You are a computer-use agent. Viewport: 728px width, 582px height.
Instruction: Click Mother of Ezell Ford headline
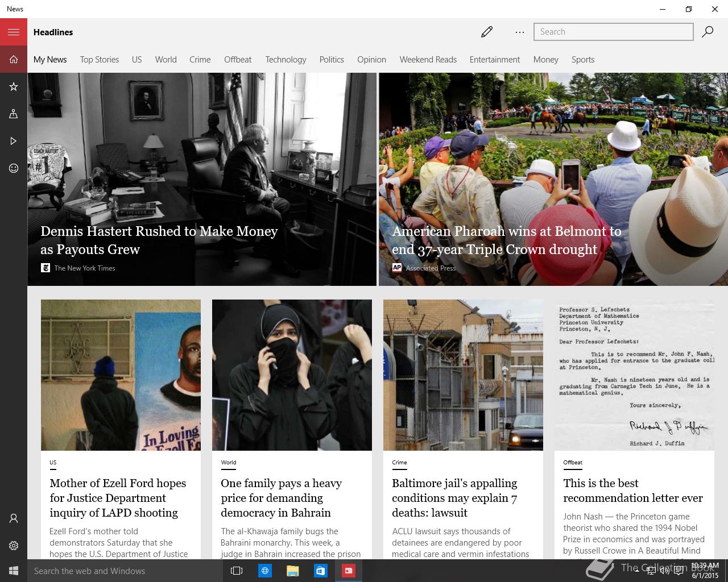click(x=118, y=498)
